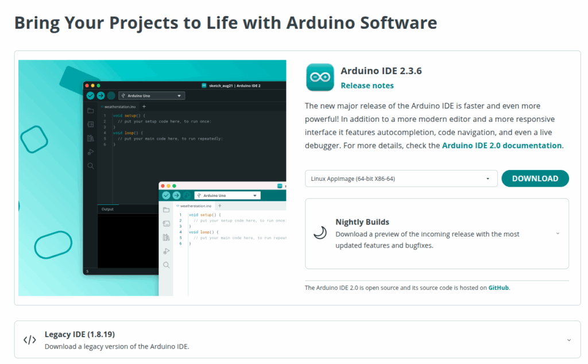Select weatherstation.ino tab in dark IDE screenshot
The width and height of the screenshot is (588, 364).
click(x=119, y=107)
